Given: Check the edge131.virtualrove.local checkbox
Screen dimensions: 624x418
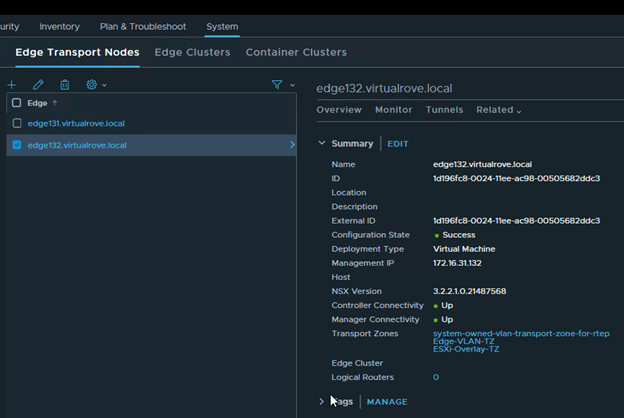Looking at the screenshot, I should click(x=16, y=124).
